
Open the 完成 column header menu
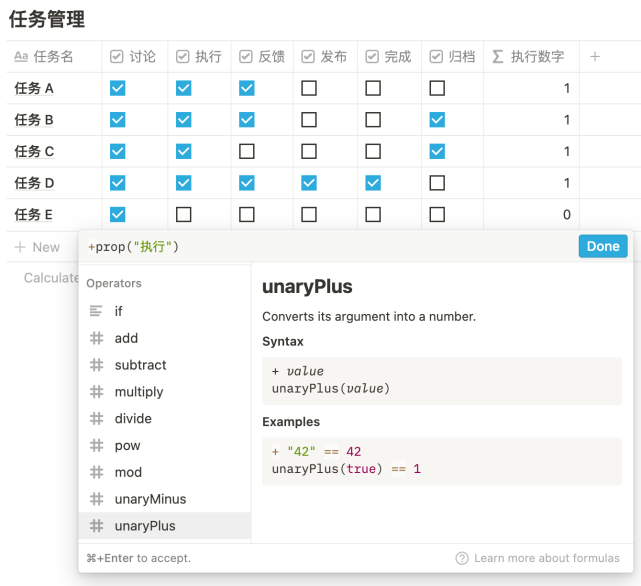click(x=388, y=57)
